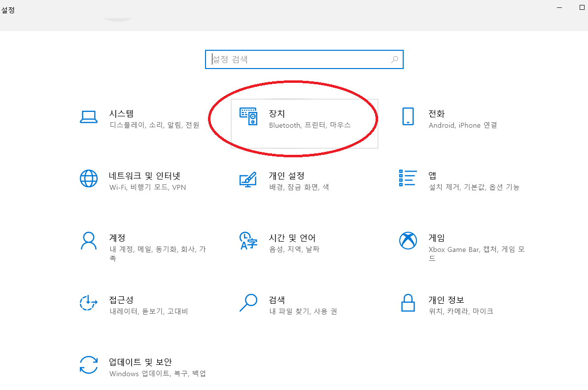588x390 pixels.
Task: Open 네트워크 및 인터넷 title
Action: [x=145, y=176]
